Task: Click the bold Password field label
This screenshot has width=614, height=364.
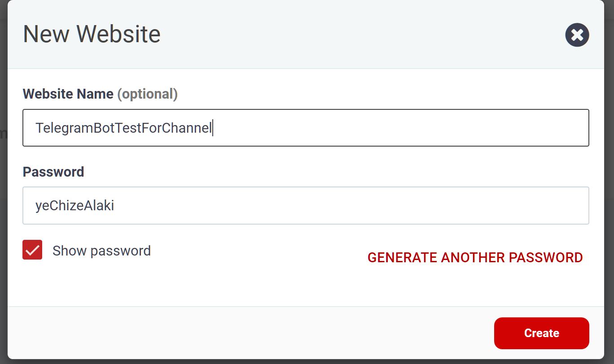Action: (53, 172)
